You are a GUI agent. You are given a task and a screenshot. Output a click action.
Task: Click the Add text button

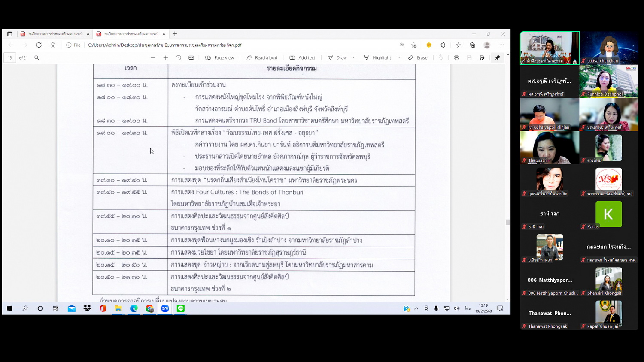coord(302,58)
